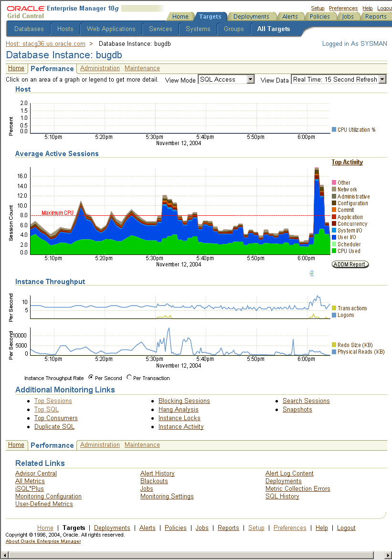
Task: Open the Advisor Central related link
Action: pyautogui.click(x=36, y=473)
